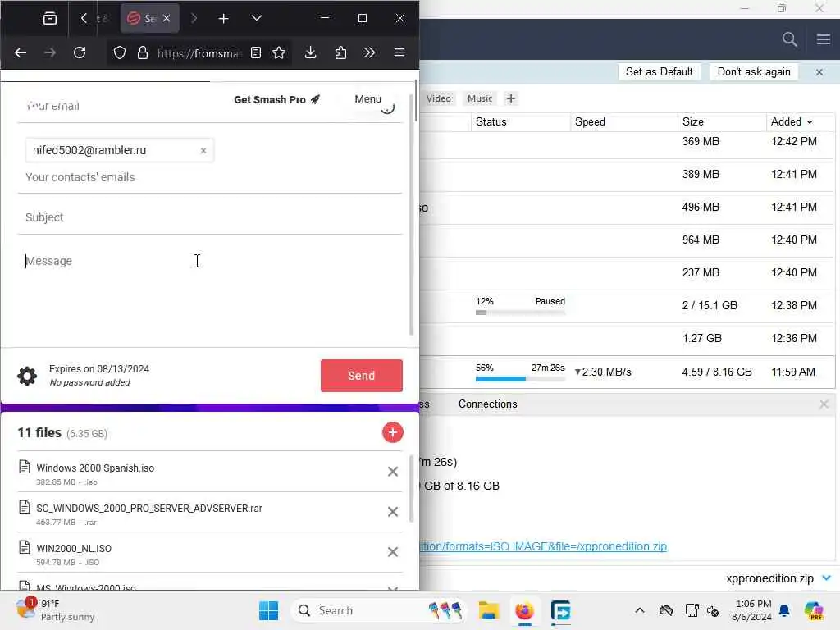The image size is (840, 630).
Task: Expand the xppronedition.zip bottom chevron
Action: click(827, 578)
